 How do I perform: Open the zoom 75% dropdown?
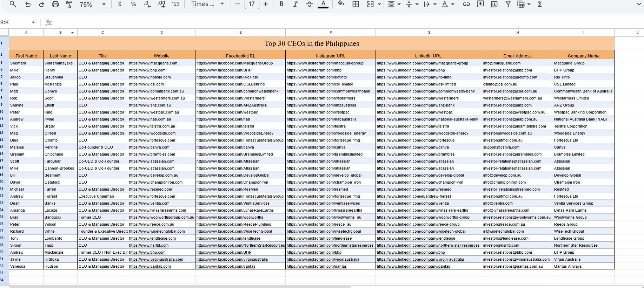coord(93,4)
